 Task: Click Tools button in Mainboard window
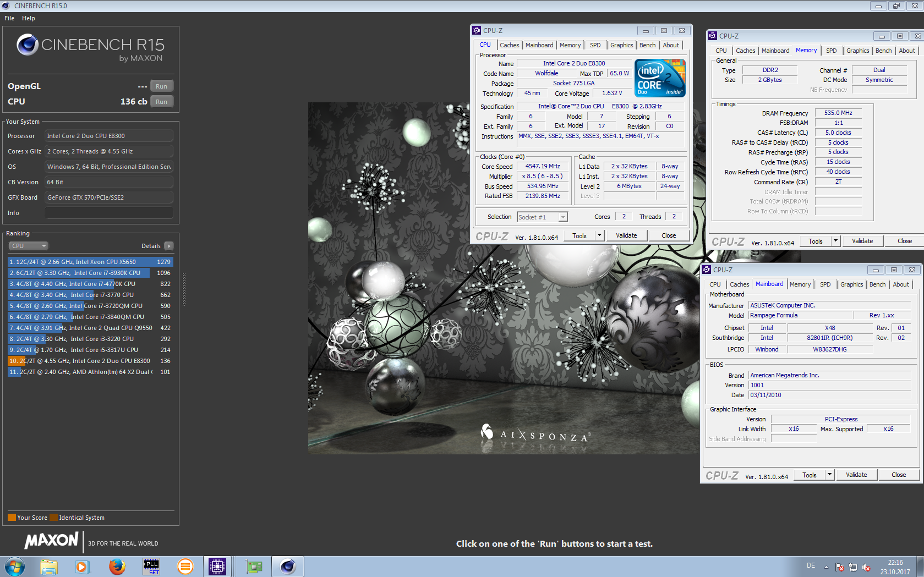(809, 475)
